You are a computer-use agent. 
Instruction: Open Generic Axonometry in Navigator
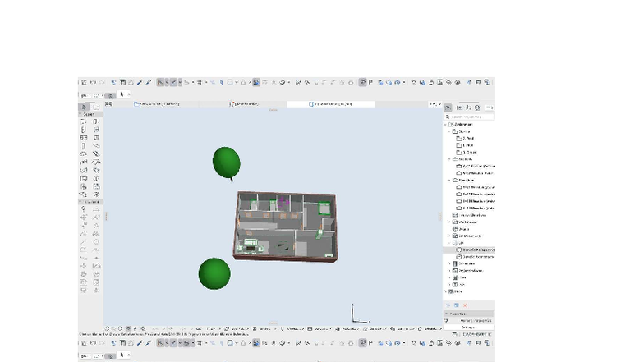click(475, 256)
